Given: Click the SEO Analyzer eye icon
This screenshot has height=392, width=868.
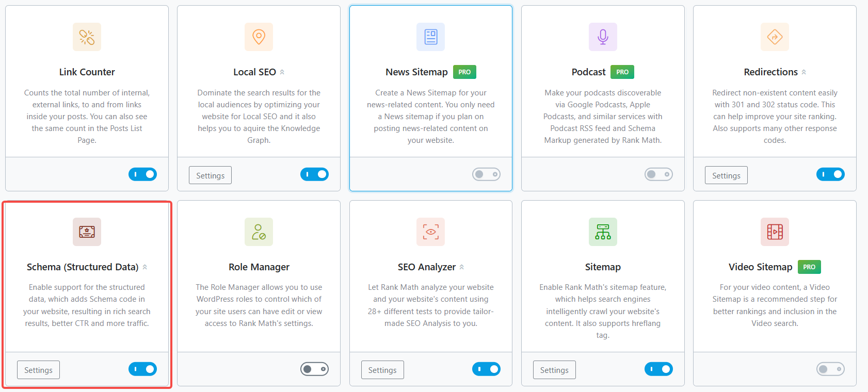Looking at the screenshot, I should [x=430, y=232].
